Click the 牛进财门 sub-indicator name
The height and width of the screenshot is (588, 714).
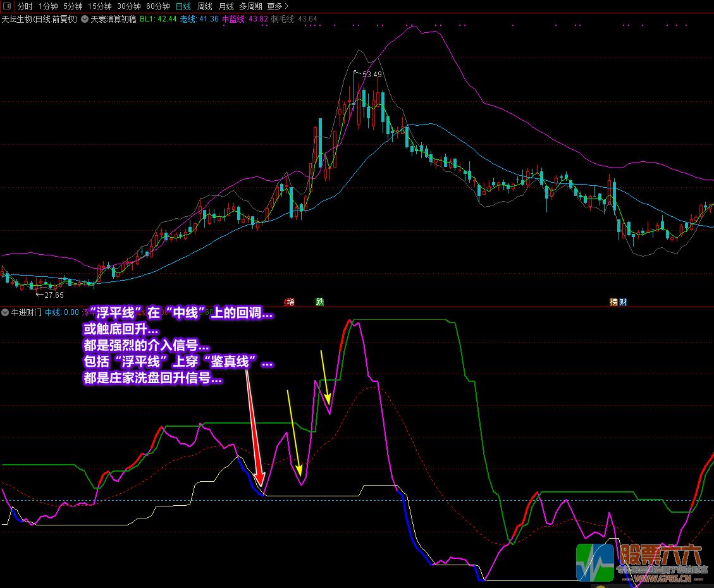(x=27, y=312)
